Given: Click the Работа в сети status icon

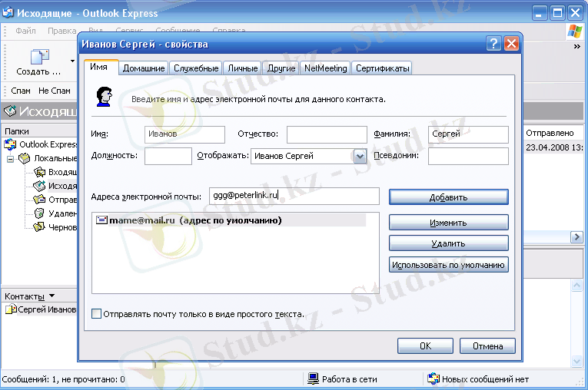Looking at the screenshot, I should point(314,378).
